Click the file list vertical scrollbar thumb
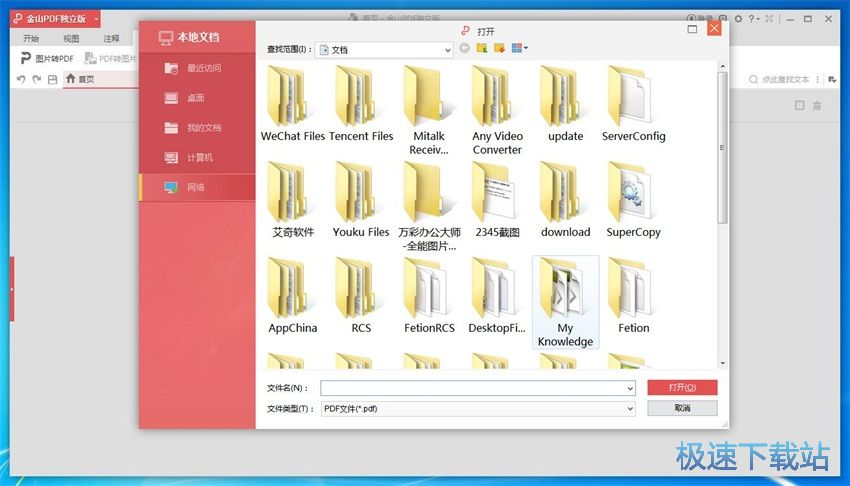This screenshot has height=486, width=850. 722,147
